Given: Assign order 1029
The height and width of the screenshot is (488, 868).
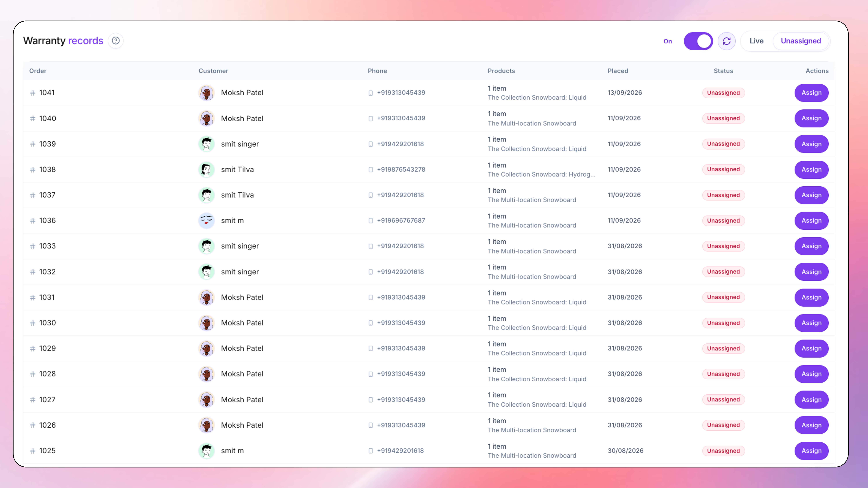Looking at the screenshot, I should coord(811,349).
